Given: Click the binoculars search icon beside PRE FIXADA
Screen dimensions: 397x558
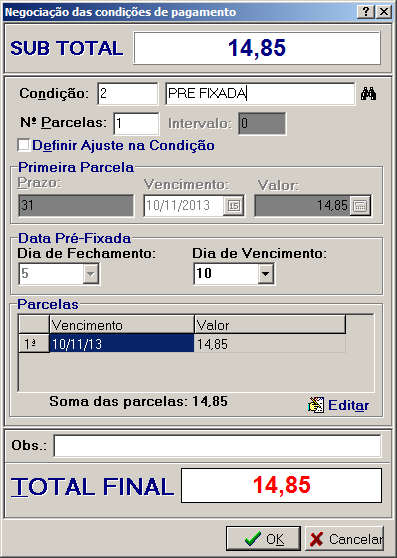Looking at the screenshot, I should 368,94.
